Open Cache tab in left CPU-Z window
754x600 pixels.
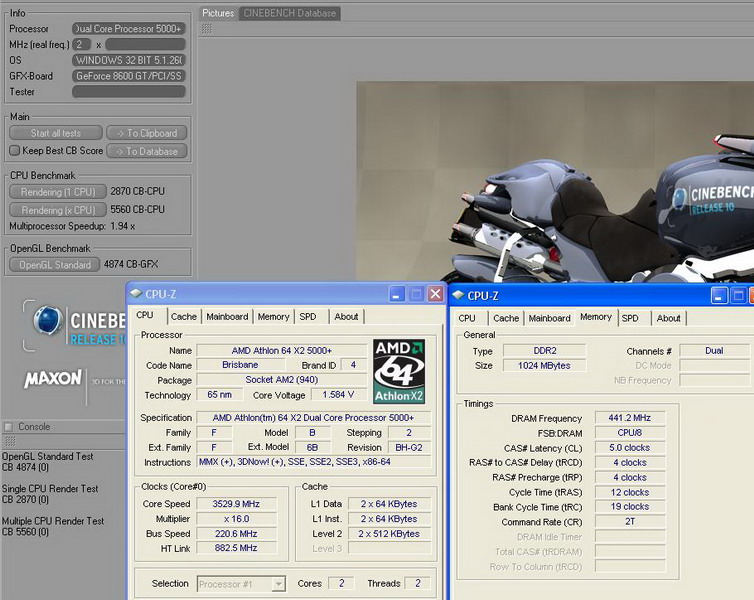[184, 316]
